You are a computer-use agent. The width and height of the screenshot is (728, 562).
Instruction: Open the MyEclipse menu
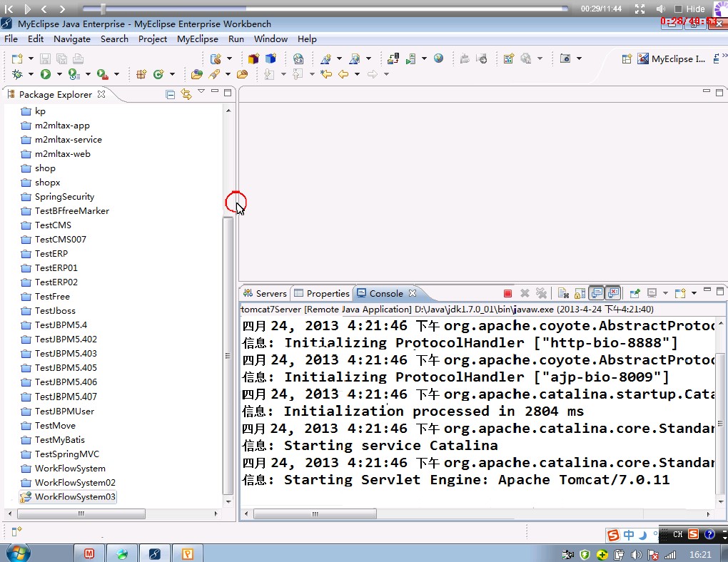tap(197, 39)
